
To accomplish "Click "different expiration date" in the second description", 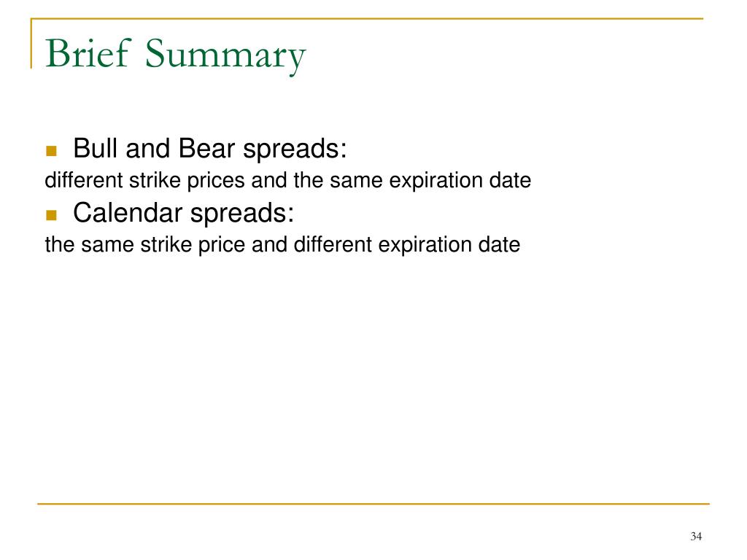I will [407, 245].
